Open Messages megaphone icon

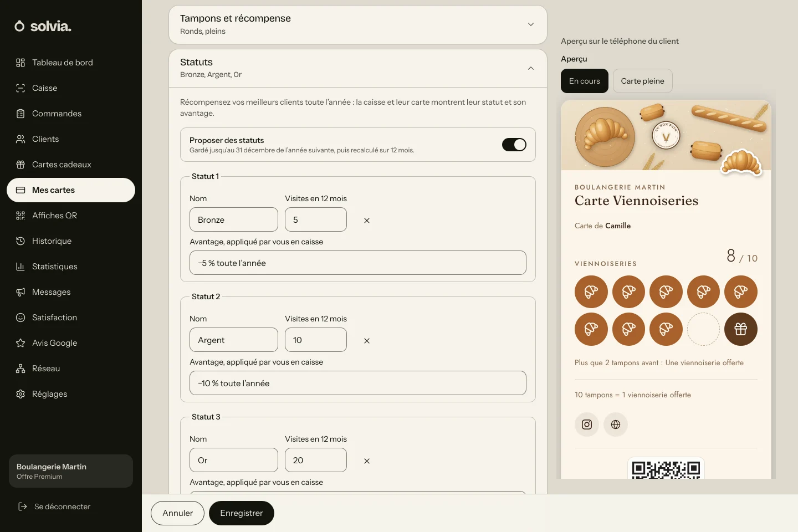[x=21, y=292]
